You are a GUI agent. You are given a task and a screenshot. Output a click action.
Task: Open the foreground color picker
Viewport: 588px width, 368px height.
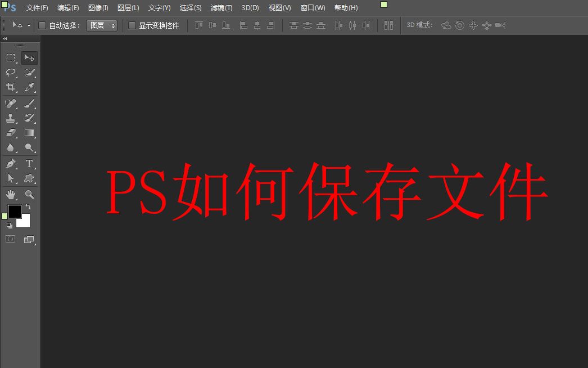point(13,212)
